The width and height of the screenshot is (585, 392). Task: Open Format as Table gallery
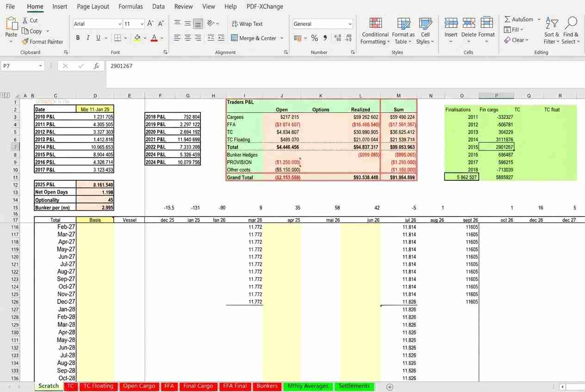(x=403, y=31)
